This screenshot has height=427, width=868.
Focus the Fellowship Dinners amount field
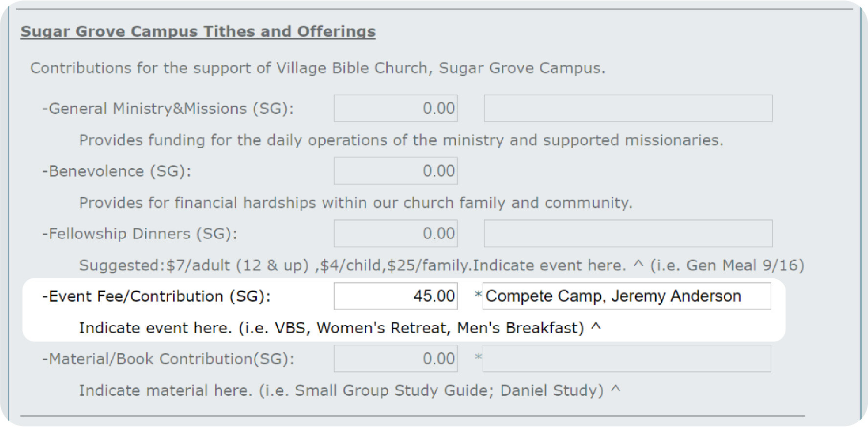point(396,233)
